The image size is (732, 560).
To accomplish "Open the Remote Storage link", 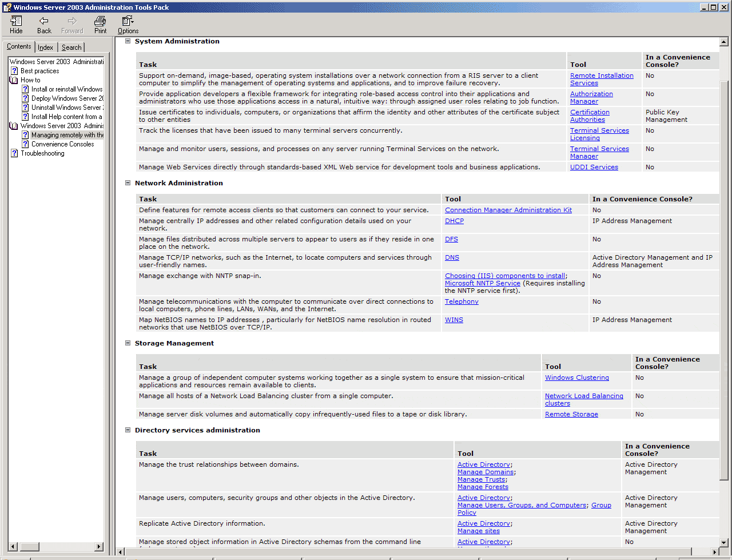I will tap(571, 414).
